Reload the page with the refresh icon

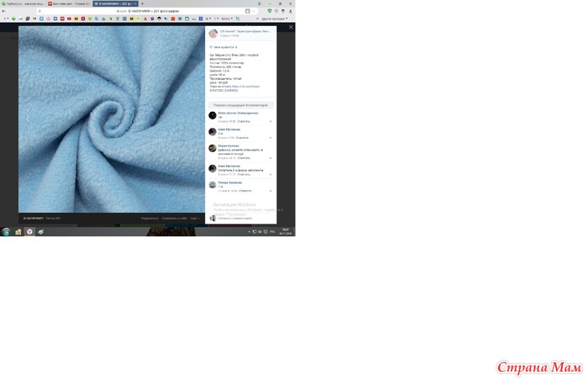(x=39, y=11)
